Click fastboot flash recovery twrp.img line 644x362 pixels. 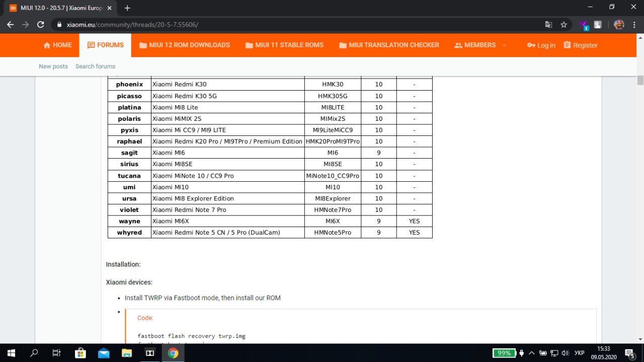[x=191, y=336]
